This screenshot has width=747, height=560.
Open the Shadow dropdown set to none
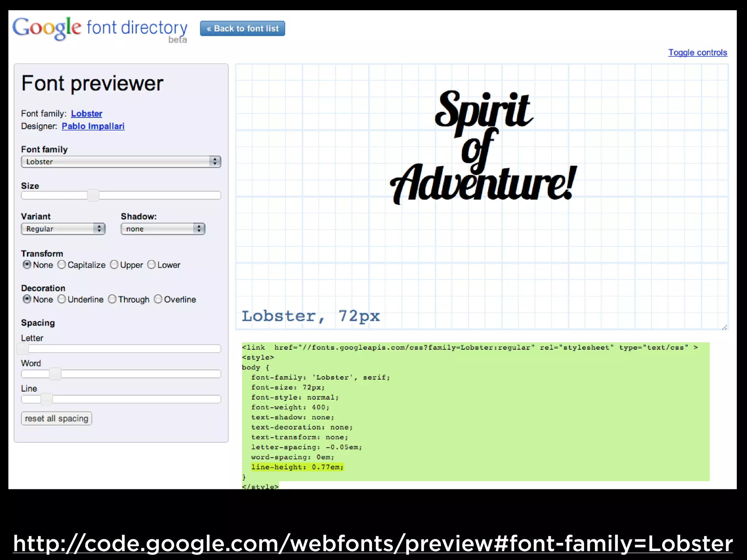(163, 229)
